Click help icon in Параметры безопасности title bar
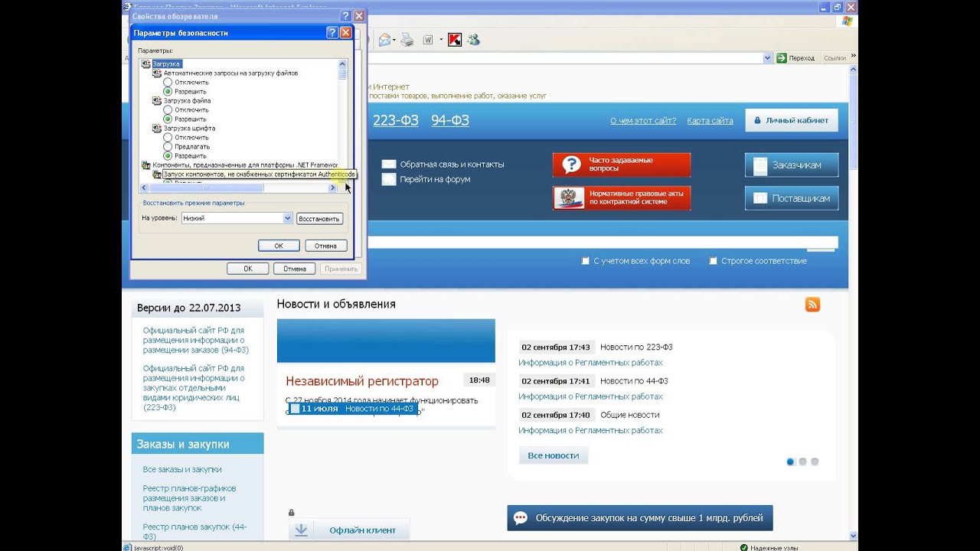 coord(332,33)
